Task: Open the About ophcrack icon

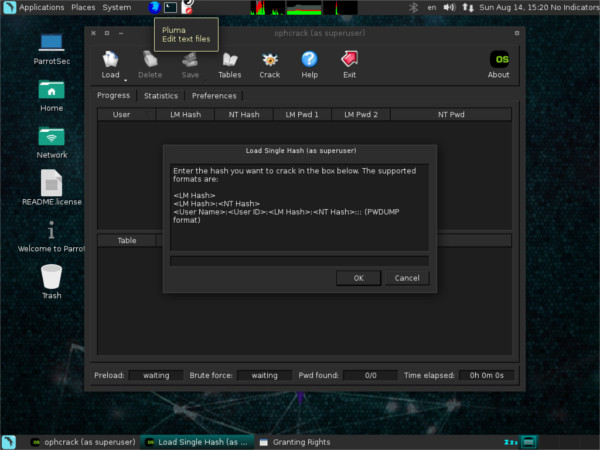Action: (x=499, y=65)
